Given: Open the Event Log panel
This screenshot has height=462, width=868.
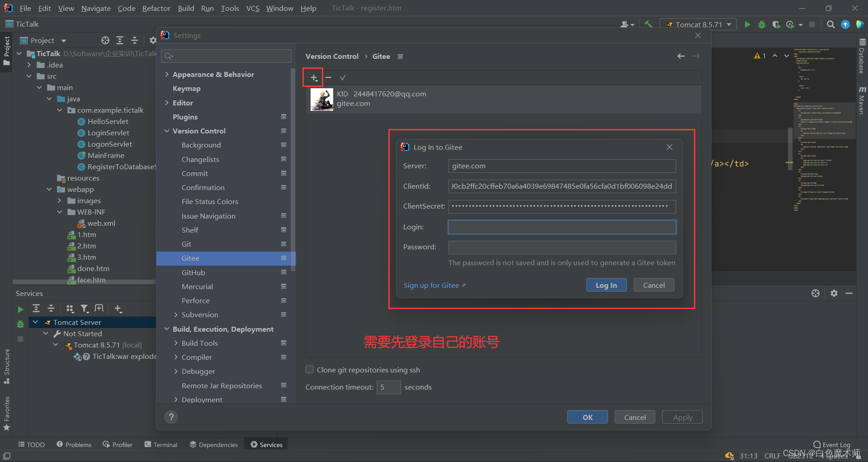Looking at the screenshot, I should 832,445.
